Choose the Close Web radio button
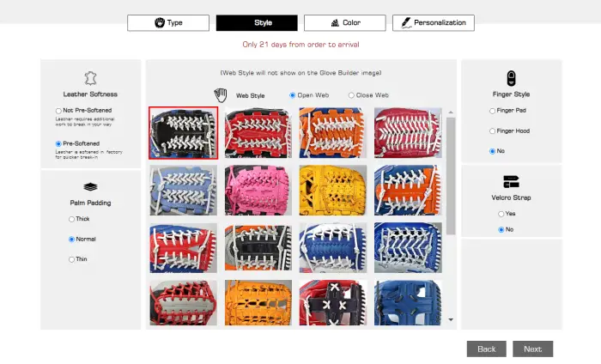Viewport: 601px width, 364px height. click(x=351, y=95)
